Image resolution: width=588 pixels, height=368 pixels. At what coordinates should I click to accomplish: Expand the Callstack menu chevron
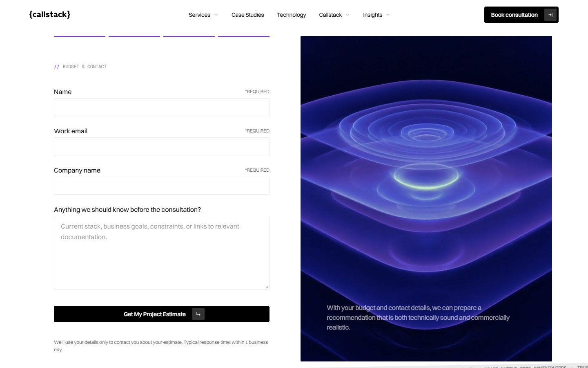coord(347,15)
